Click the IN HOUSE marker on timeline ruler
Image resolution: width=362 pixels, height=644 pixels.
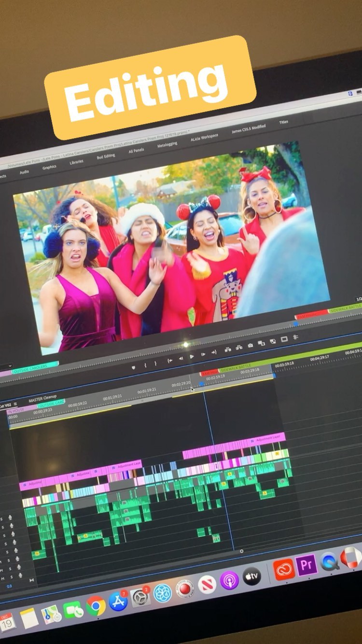coord(22,410)
